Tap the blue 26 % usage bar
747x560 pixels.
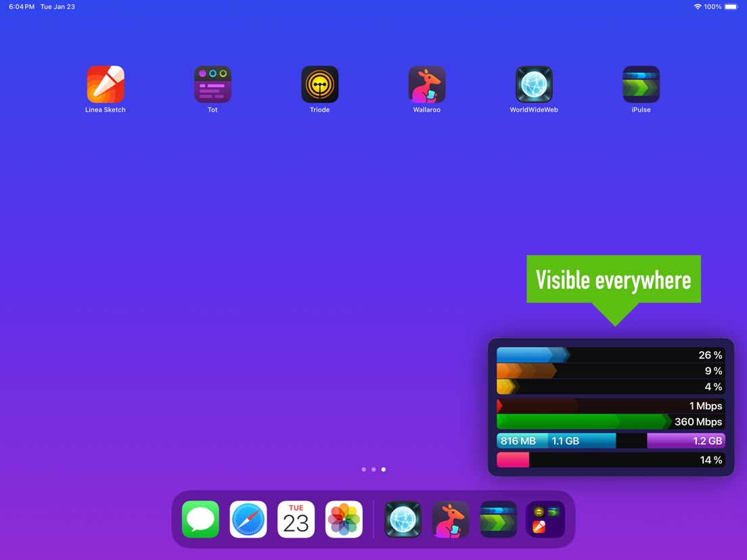point(533,355)
